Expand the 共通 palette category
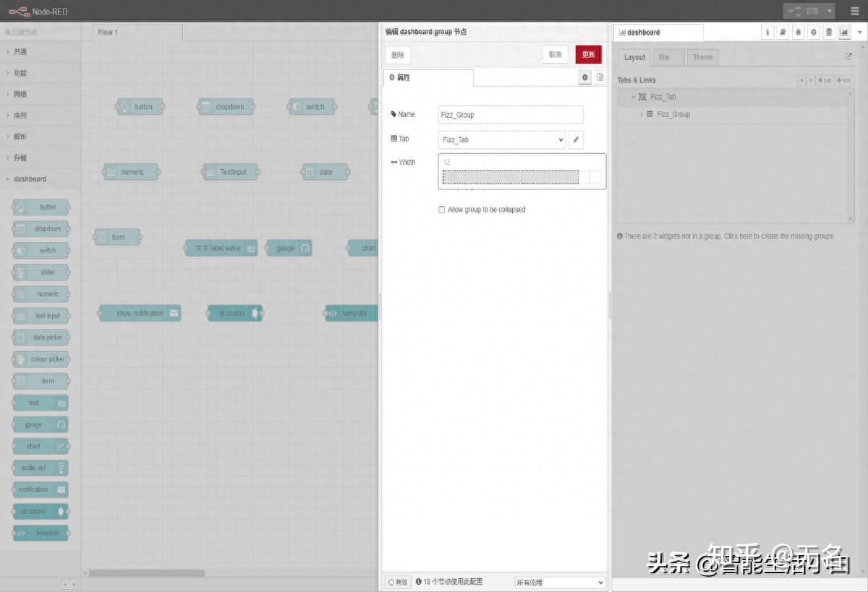This screenshot has width=868, height=592. tap(41, 52)
